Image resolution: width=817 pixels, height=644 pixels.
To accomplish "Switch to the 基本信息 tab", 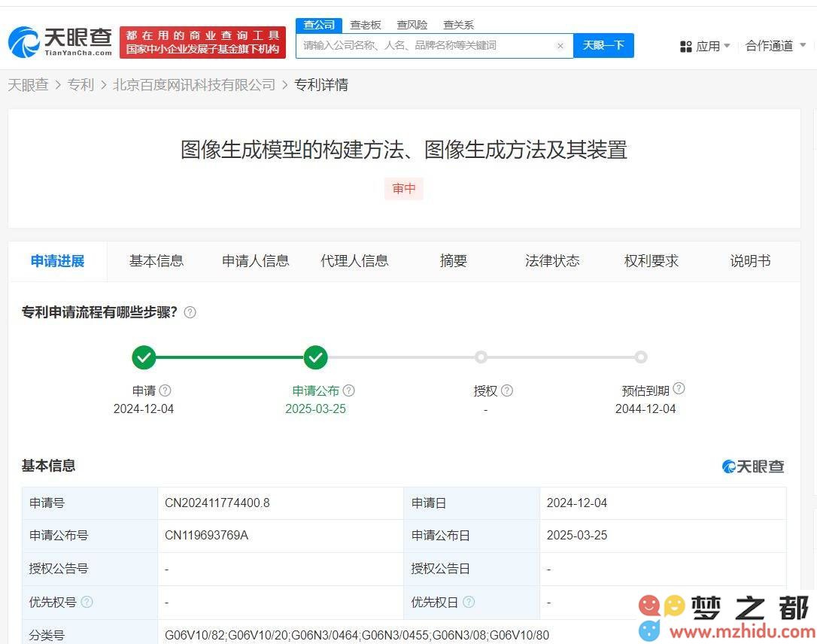I will point(156,261).
